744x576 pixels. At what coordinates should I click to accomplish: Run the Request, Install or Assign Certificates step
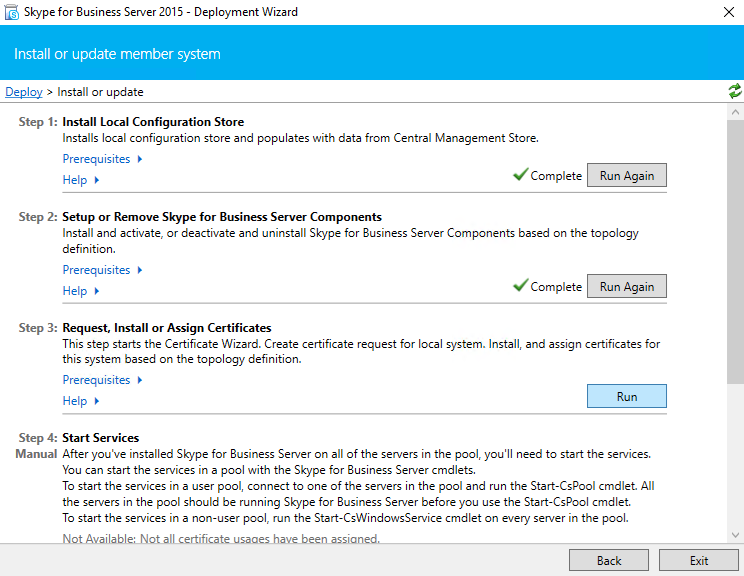627,396
